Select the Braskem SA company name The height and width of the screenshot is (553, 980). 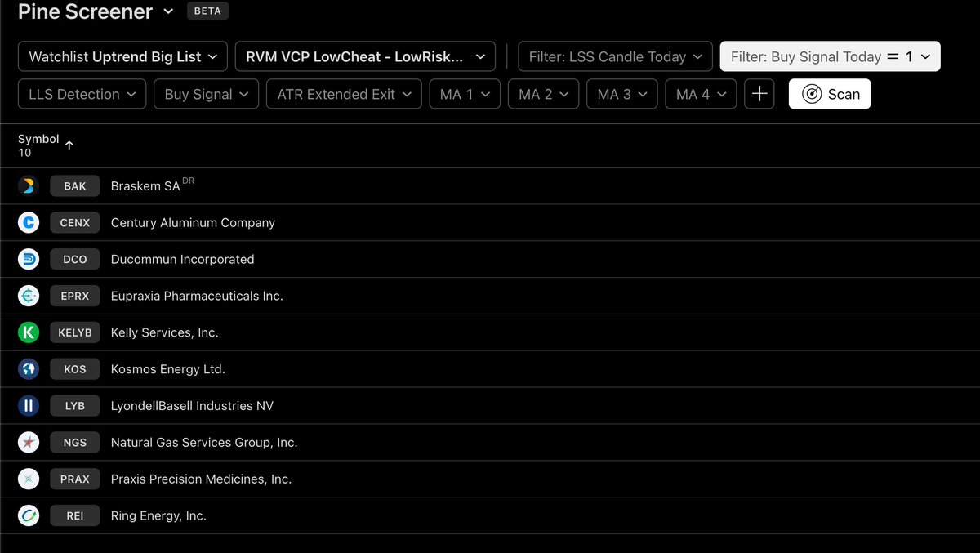tap(145, 186)
